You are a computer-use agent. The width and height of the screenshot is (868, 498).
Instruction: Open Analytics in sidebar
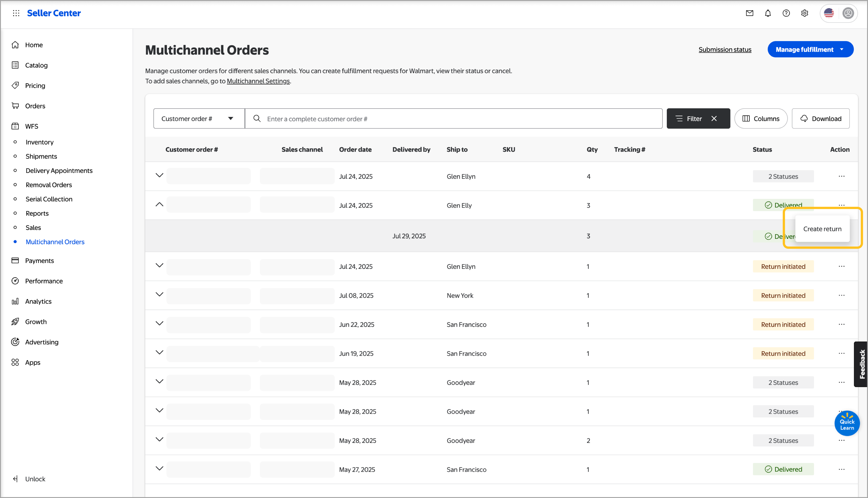[x=38, y=301]
